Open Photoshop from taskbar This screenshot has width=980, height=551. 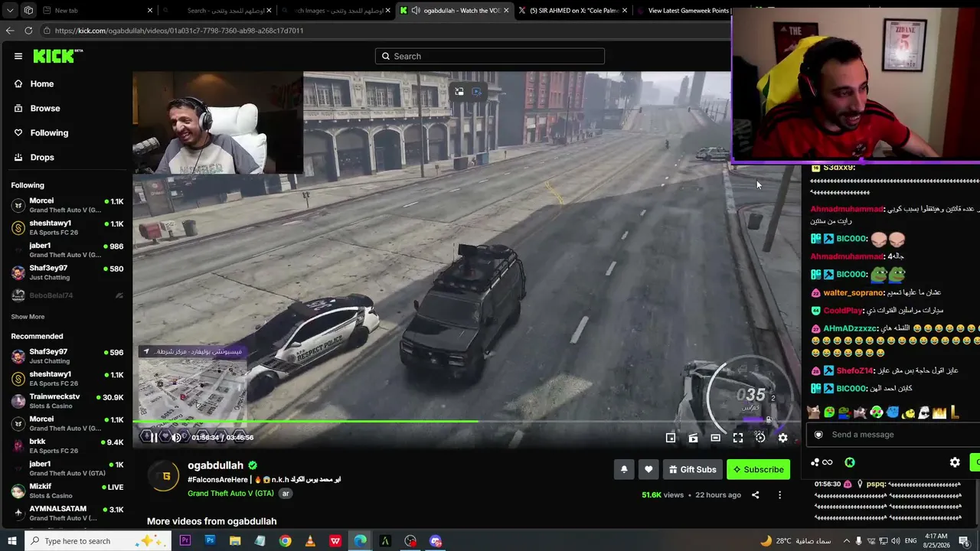pyautogui.click(x=210, y=541)
